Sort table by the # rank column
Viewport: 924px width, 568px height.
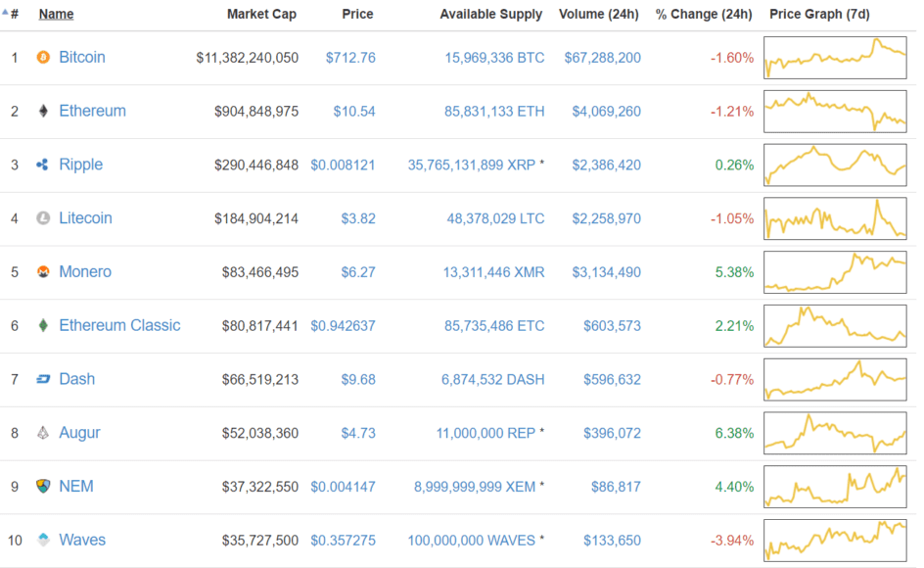pos(14,14)
